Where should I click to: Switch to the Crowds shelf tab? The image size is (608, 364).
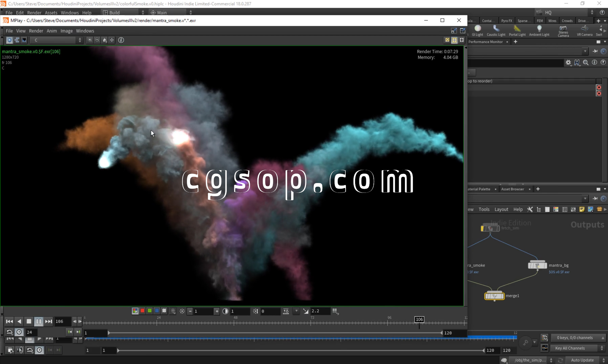click(x=567, y=21)
